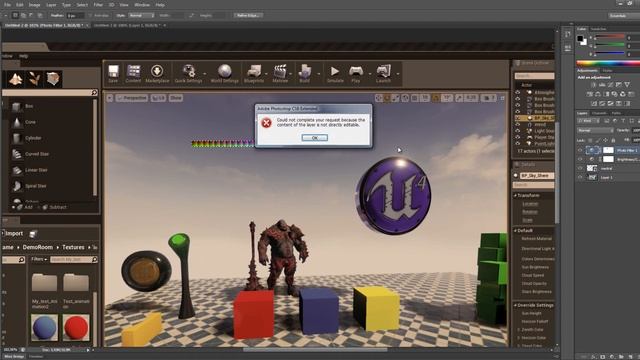Open the collapsed History panel icon
Image resolution: width=640 pixels, height=360 pixels.
click(568, 34)
